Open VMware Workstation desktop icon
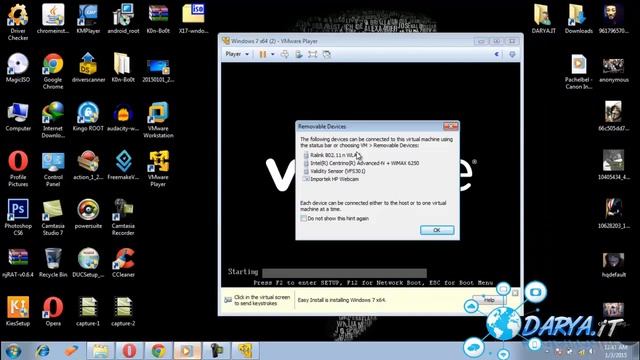The width and height of the screenshot is (640, 360). point(158,120)
